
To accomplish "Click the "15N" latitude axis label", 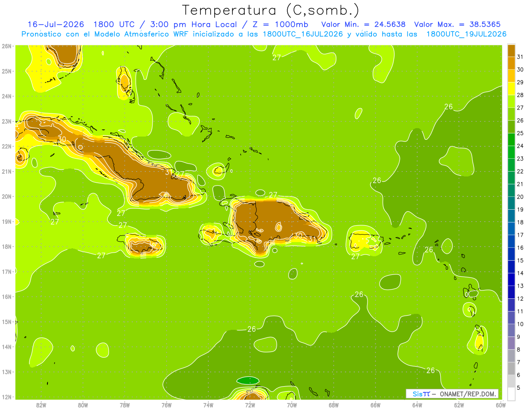I will click(6, 321).
